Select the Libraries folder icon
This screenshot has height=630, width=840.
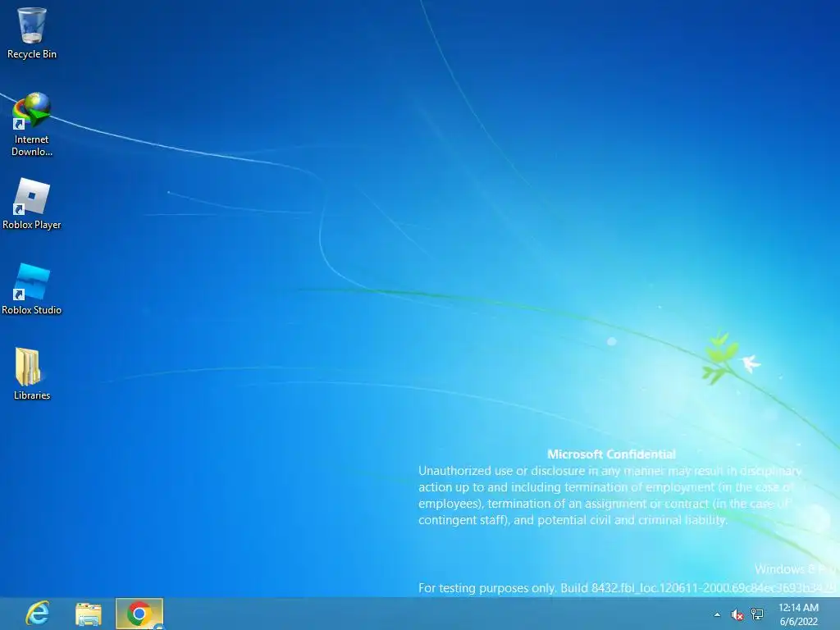coord(28,367)
